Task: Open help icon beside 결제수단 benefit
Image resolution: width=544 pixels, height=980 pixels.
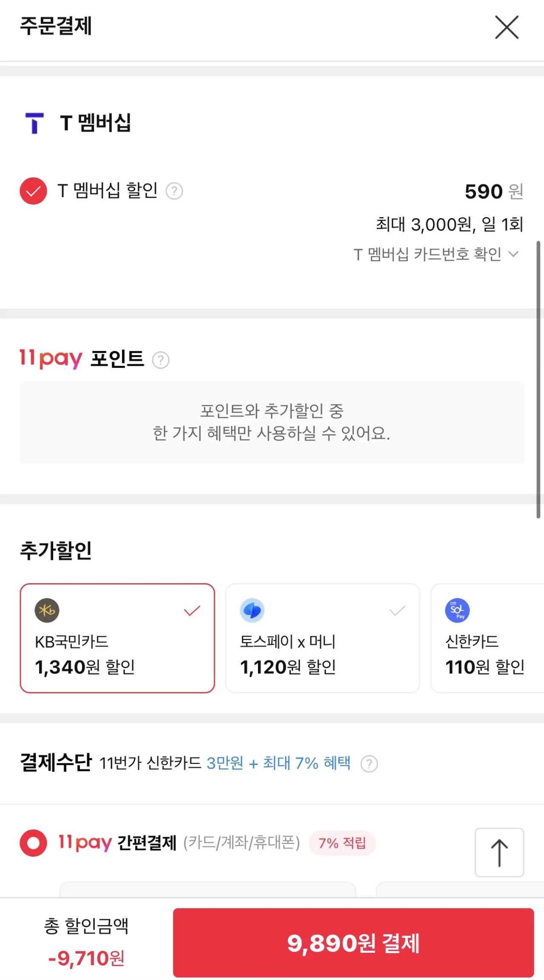Action: (369, 764)
